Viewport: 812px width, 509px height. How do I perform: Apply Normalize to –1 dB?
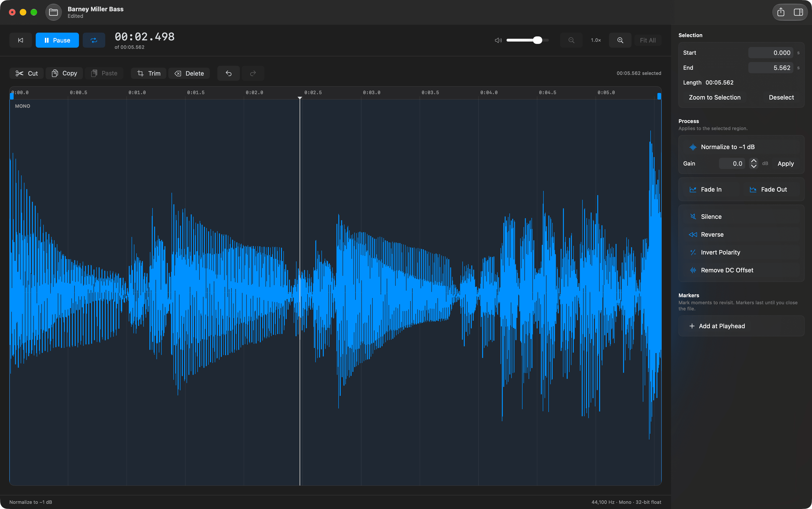click(x=741, y=147)
